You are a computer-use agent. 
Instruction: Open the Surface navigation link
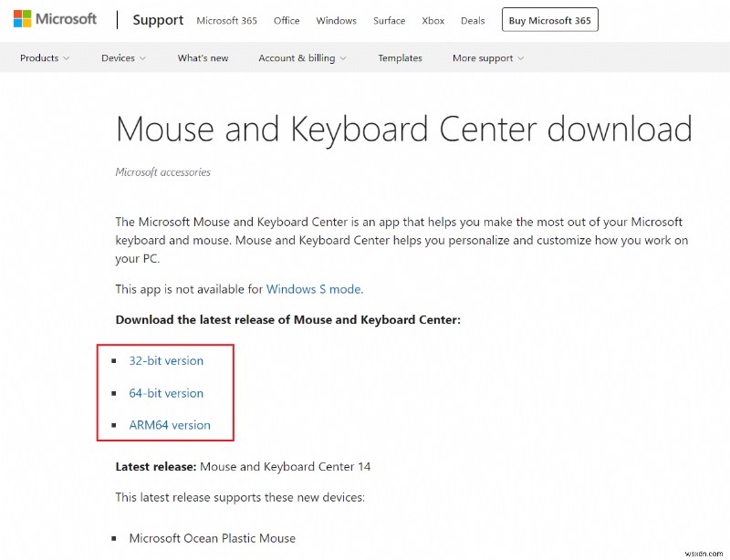click(x=389, y=20)
